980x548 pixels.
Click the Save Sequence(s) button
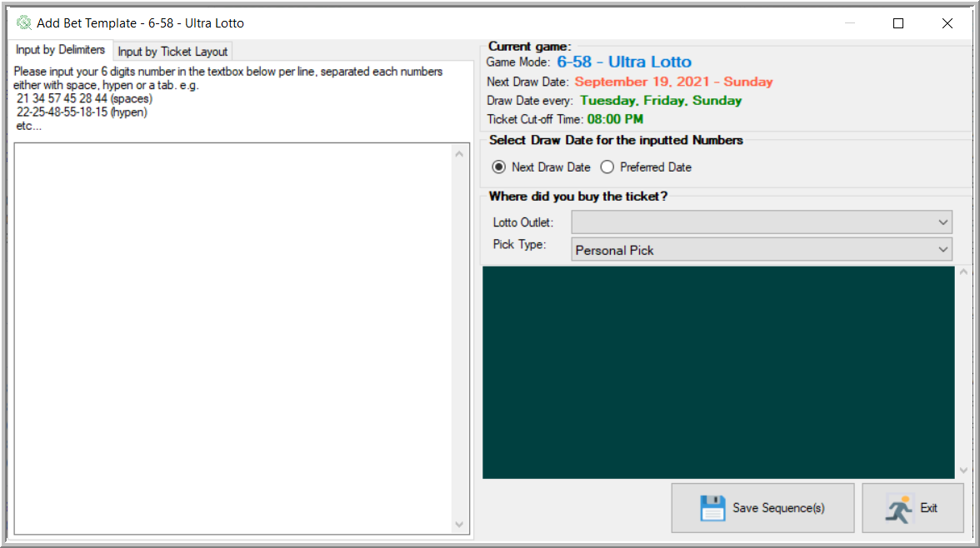[x=762, y=508]
